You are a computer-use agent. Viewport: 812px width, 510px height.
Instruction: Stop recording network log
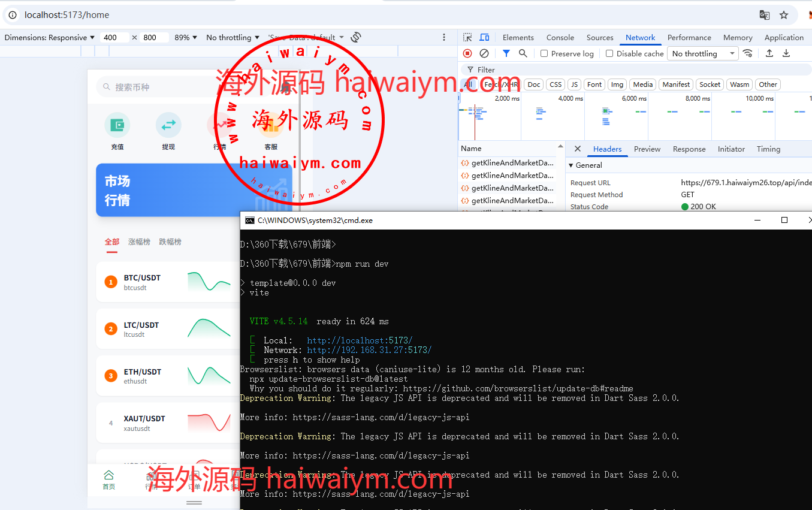tap(467, 53)
